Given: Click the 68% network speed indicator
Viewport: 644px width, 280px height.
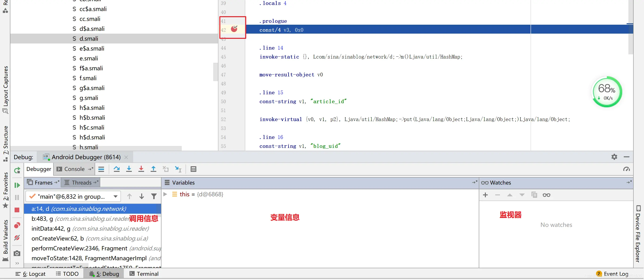Looking at the screenshot, I should click(x=607, y=92).
